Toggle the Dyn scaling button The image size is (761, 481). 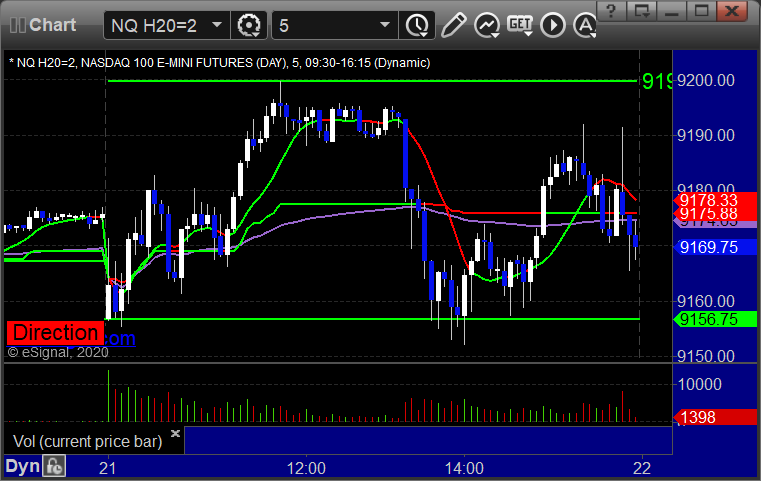(x=22, y=467)
